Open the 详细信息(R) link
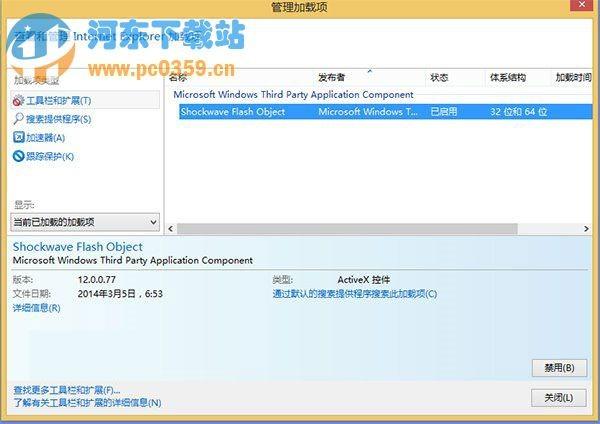The image size is (600, 424). (37, 308)
